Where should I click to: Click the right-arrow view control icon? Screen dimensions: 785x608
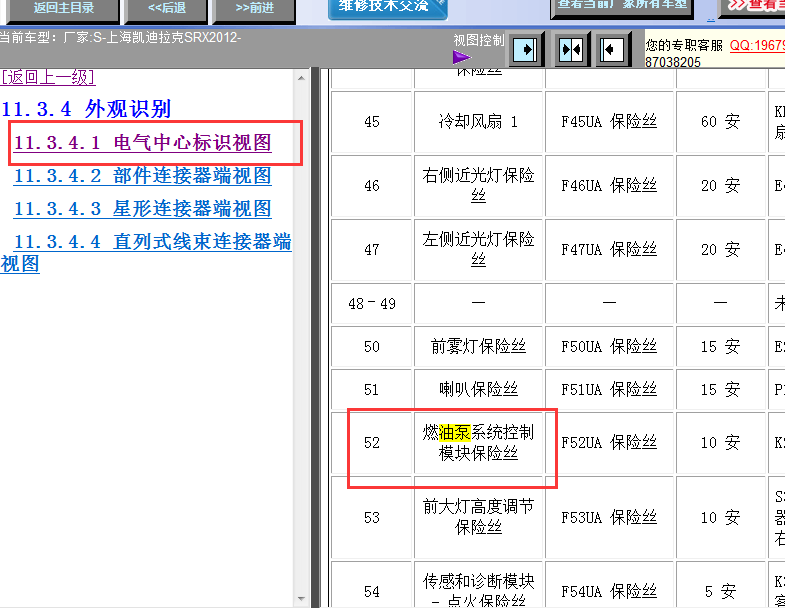526,50
